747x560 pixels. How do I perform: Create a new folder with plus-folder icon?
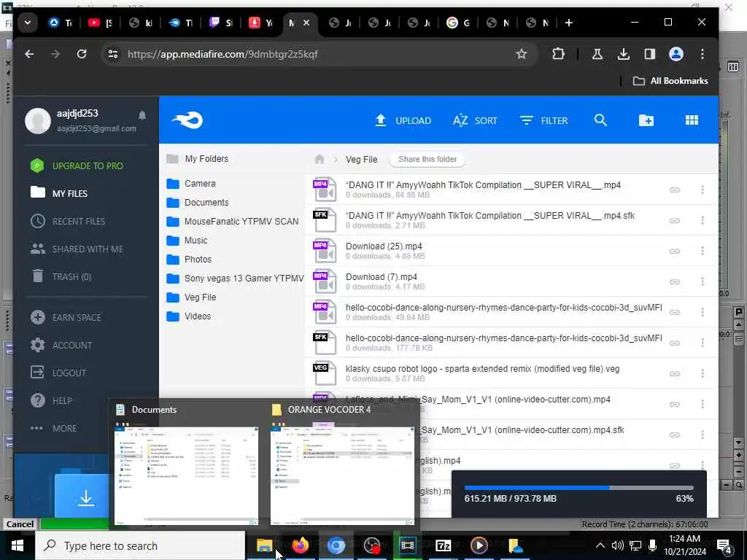coord(646,120)
